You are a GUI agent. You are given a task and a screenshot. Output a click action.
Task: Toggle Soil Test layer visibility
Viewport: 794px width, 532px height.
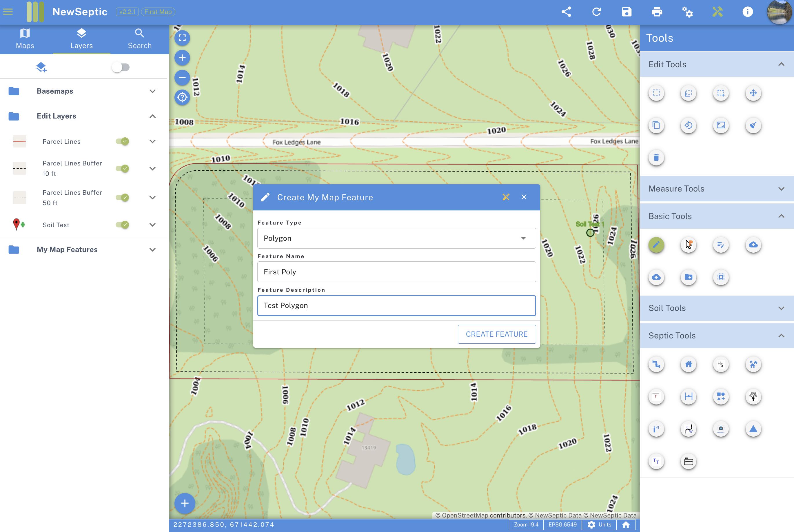coord(122,225)
